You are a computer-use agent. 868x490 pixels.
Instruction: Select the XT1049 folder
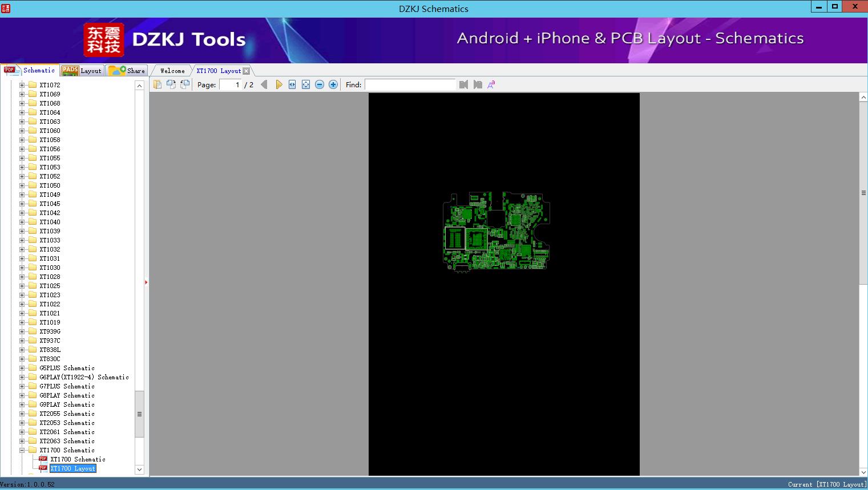coord(50,195)
